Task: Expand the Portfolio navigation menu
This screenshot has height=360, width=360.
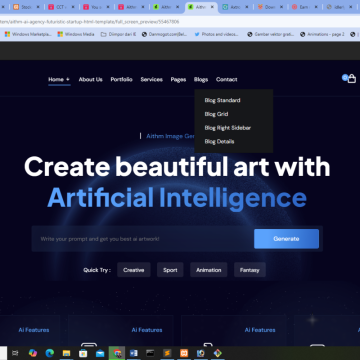Action: [x=121, y=79]
